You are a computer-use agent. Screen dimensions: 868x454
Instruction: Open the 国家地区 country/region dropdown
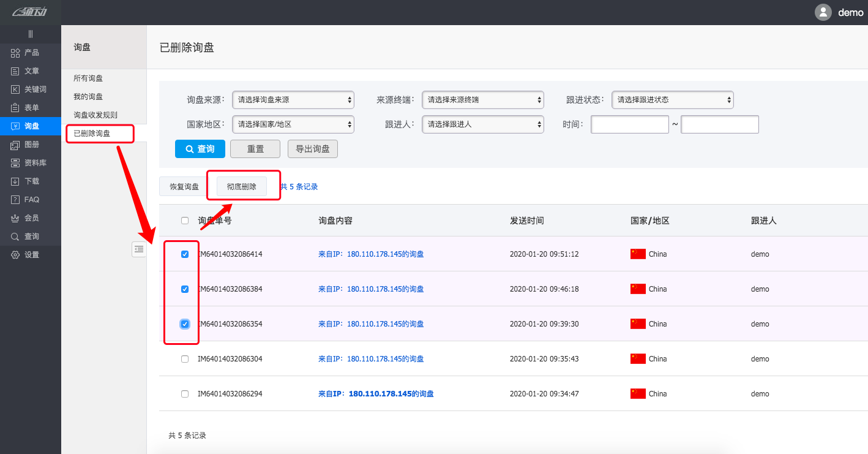pos(293,124)
